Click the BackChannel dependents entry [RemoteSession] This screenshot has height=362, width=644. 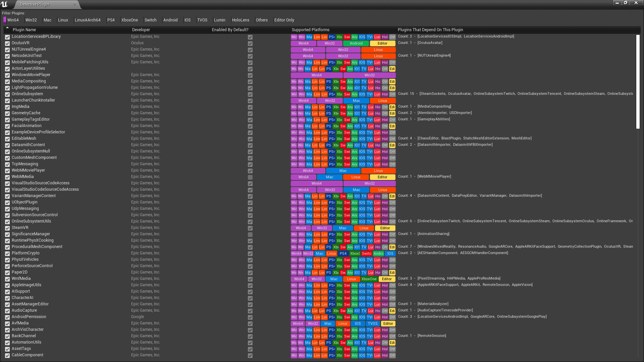point(432,336)
